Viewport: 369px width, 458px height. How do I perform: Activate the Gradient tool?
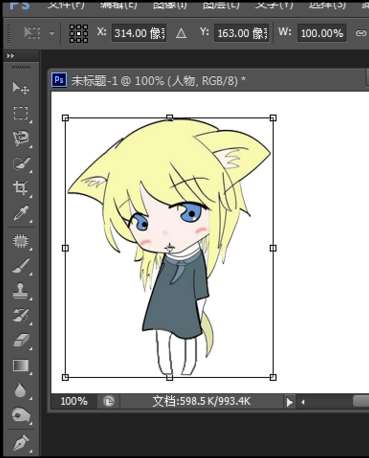(21, 366)
